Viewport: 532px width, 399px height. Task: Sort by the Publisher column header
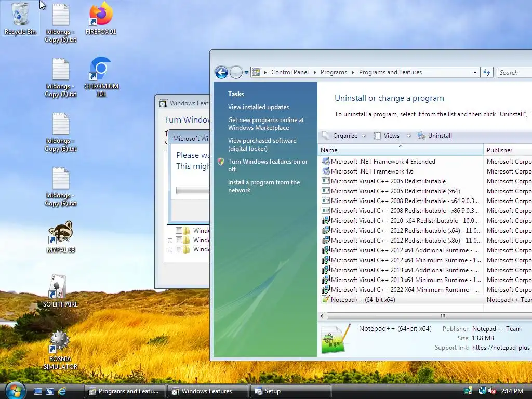click(508, 150)
